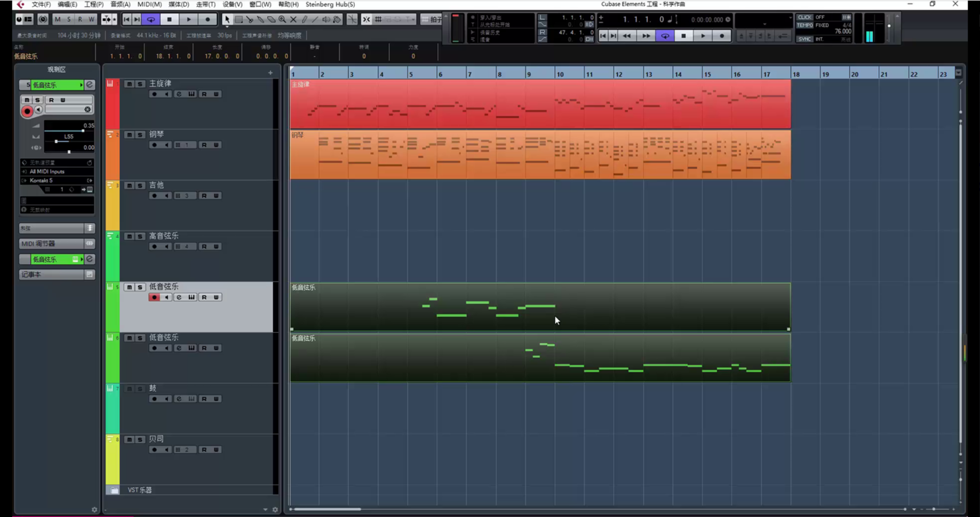
Task: Expand 和弦 Inspector section
Action: [57, 228]
